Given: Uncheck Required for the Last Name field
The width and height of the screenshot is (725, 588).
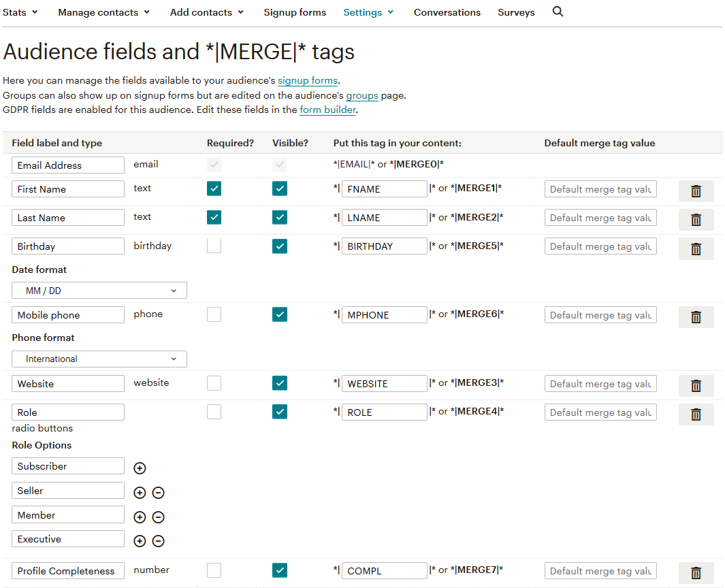Looking at the screenshot, I should click(x=214, y=217).
